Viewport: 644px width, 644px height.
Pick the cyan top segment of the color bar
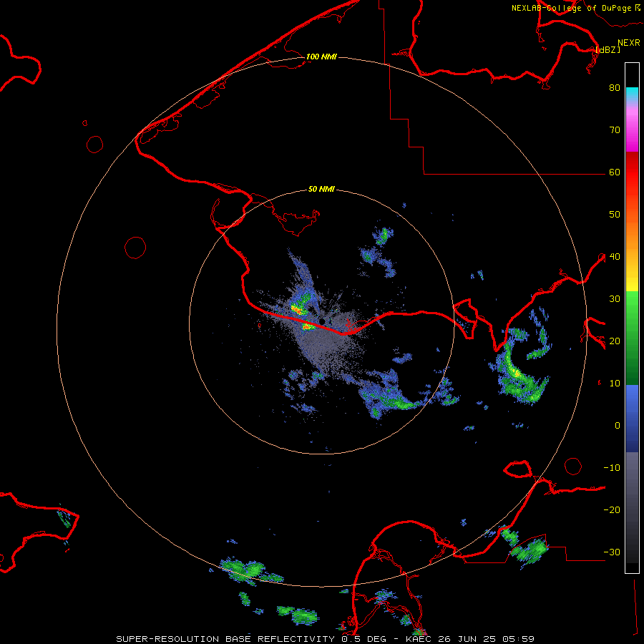click(632, 94)
